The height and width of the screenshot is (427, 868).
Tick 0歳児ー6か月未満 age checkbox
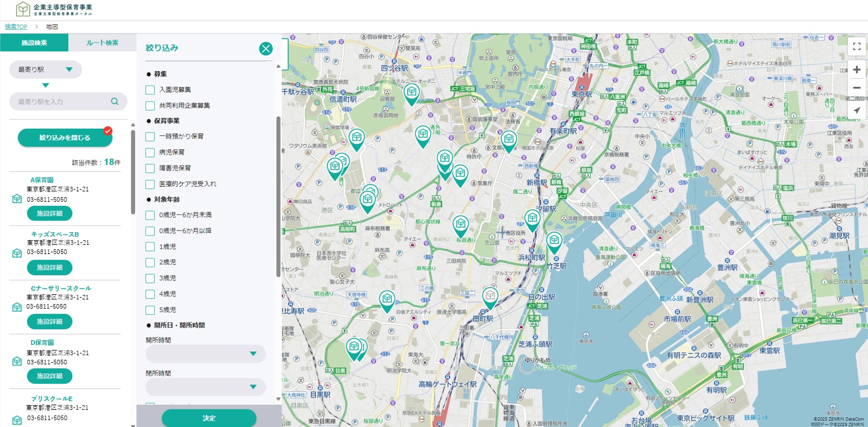[150, 215]
